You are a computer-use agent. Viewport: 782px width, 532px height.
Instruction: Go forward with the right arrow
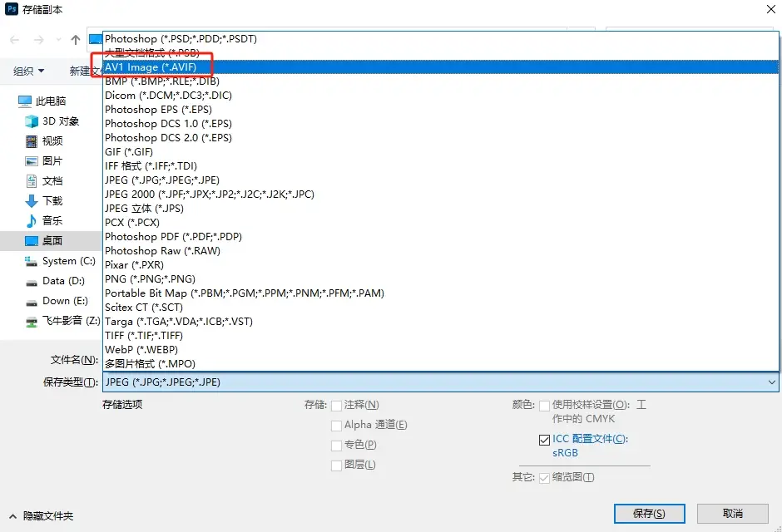(38, 40)
